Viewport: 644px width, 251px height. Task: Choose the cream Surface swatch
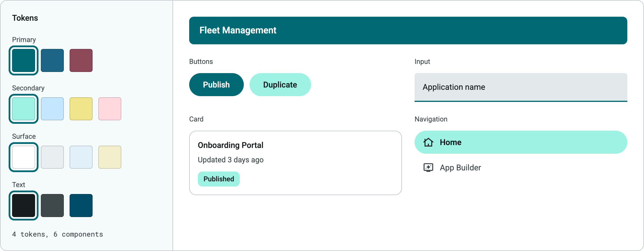[x=110, y=157]
